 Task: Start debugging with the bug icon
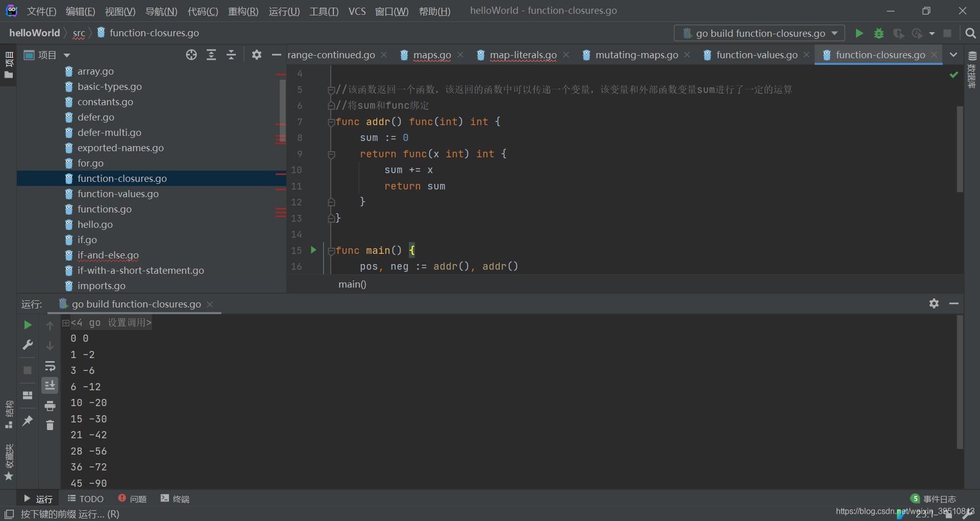pos(879,33)
